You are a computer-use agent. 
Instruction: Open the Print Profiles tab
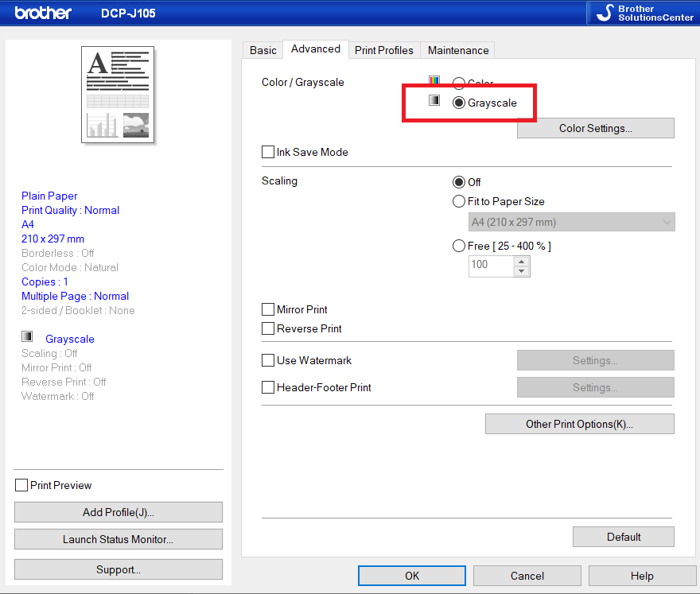pos(383,50)
